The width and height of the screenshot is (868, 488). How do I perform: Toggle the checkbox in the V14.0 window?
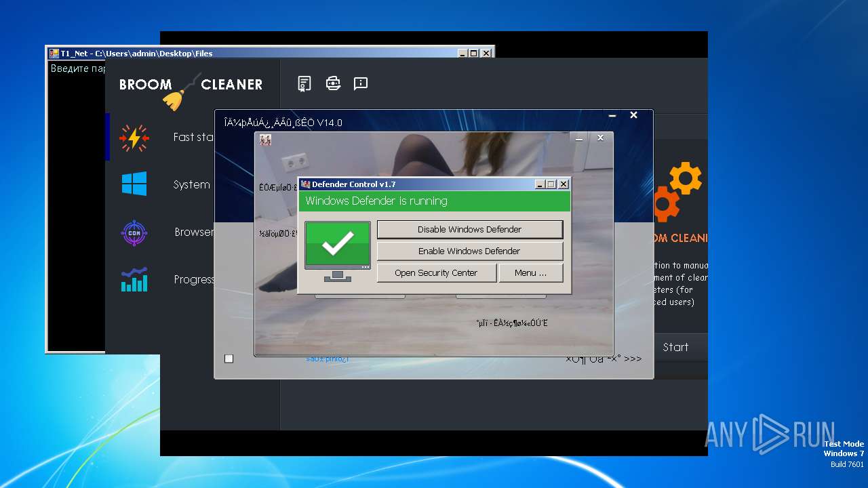(x=229, y=359)
